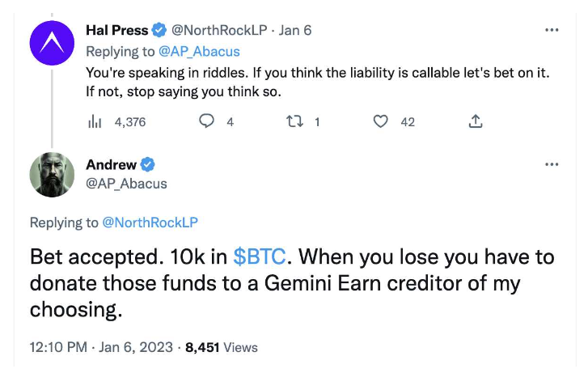This screenshot has height=373, width=588.
Task: Open the $BTC cashtag link
Action: pos(259,257)
